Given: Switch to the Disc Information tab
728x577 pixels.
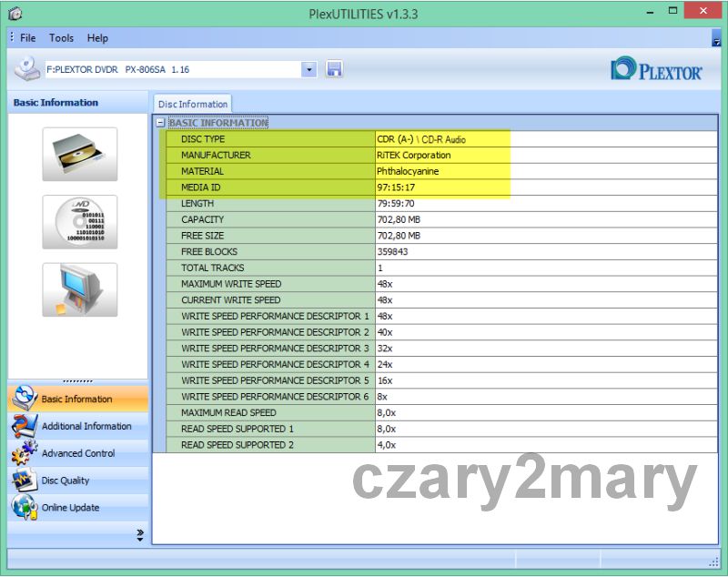Looking at the screenshot, I should pyautogui.click(x=193, y=105).
